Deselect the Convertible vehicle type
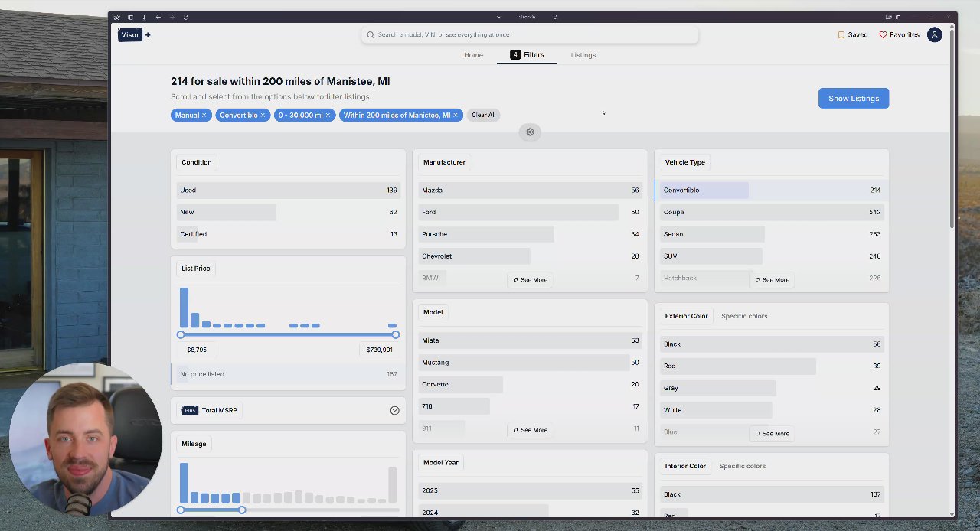This screenshot has height=531, width=980. pyautogui.click(x=772, y=190)
